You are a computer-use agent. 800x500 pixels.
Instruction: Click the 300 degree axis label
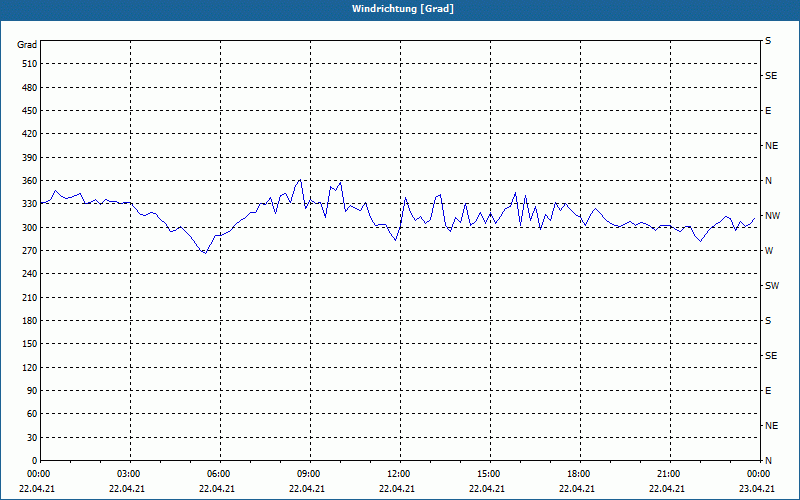pyautogui.click(x=30, y=227)
